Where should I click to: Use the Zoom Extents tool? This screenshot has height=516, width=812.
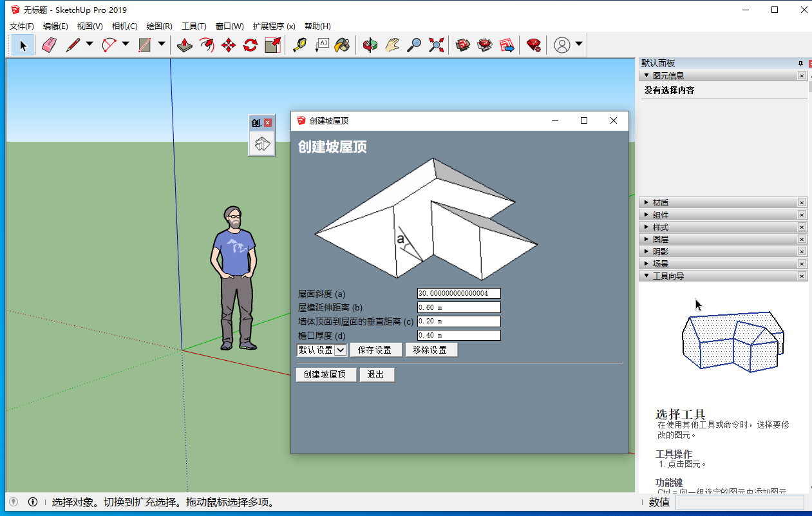tap(437, 45)
